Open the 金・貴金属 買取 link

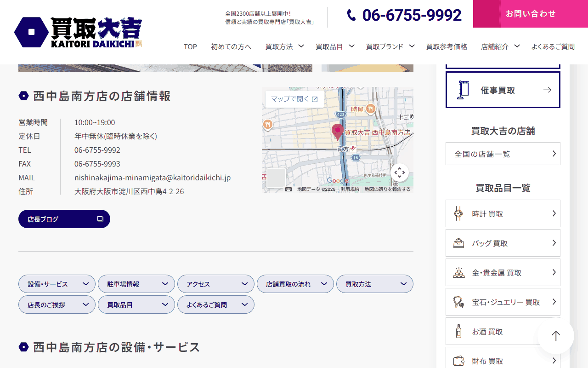(x=503, y=272)
